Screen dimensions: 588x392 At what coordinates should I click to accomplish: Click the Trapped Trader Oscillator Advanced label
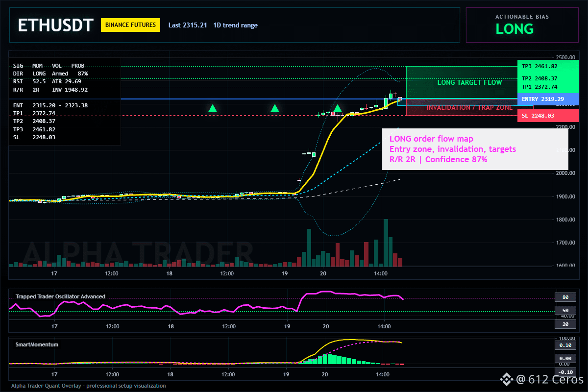point(60,296)
